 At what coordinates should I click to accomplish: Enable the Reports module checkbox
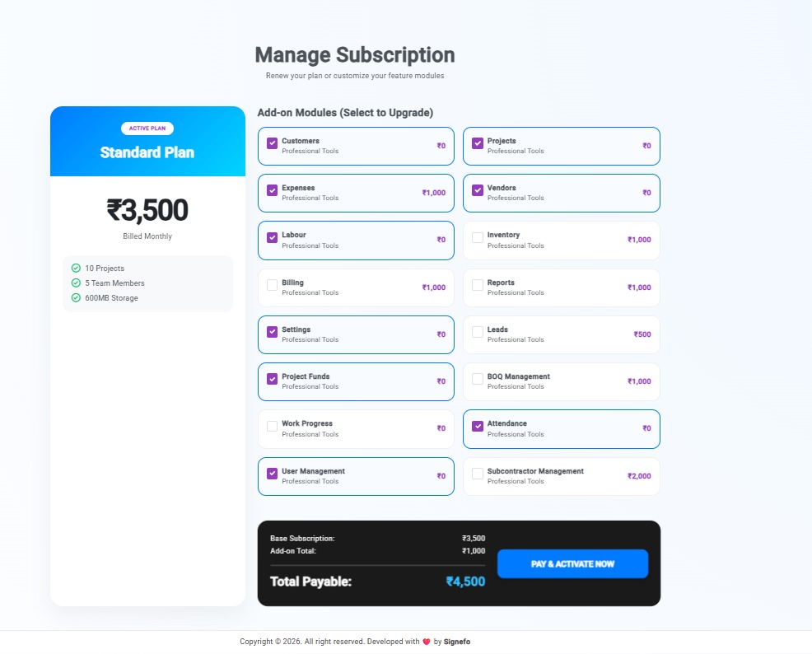(x=478, y=285)
